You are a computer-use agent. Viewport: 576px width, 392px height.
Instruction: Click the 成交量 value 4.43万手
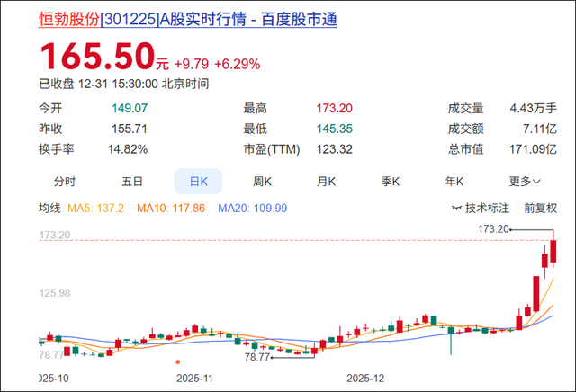pos(533,108)
